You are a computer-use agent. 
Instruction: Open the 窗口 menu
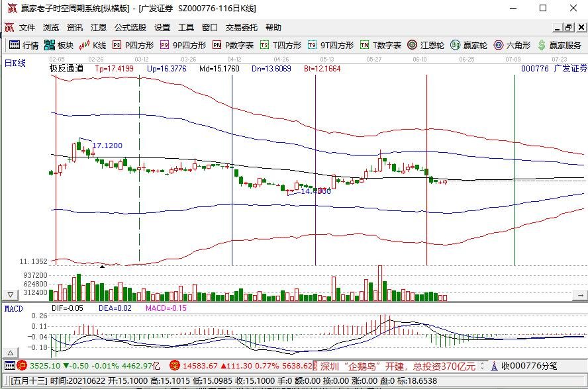click(210, 27)
